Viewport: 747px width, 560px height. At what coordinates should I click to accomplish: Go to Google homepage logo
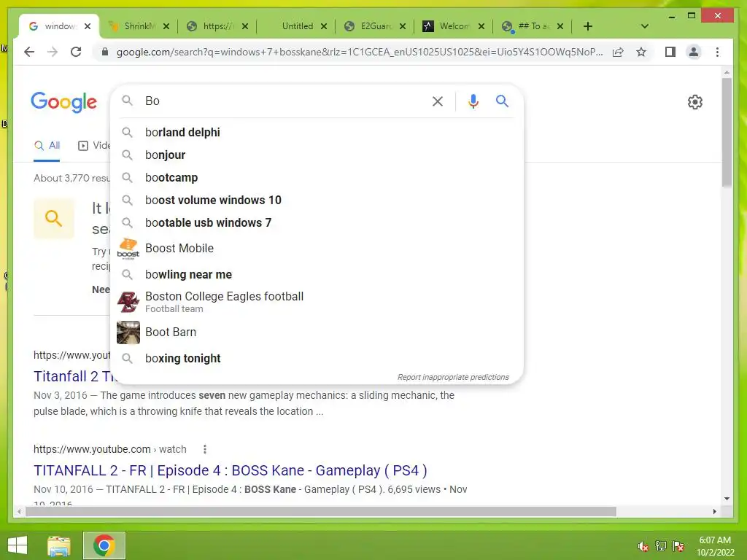(64, 102)
